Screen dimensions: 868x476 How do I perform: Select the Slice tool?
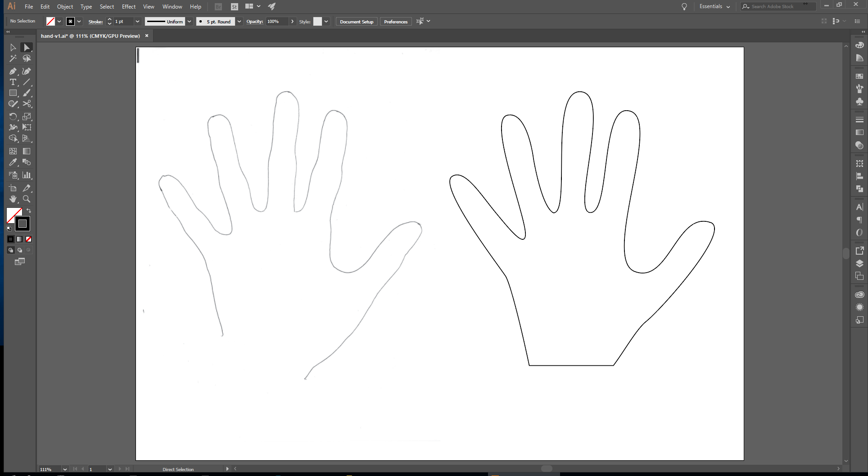coord(27,188)
